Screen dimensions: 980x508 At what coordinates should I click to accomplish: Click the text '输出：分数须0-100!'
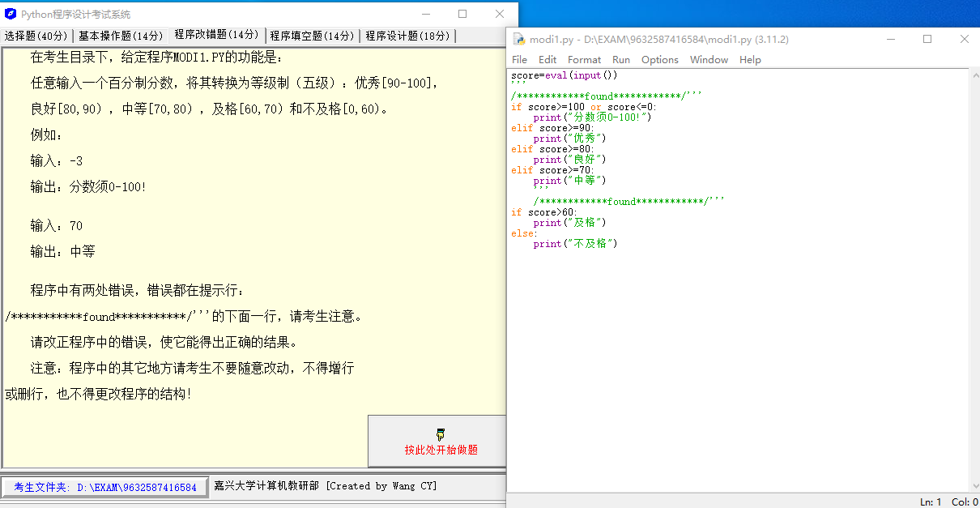click(x=88, y=187)
